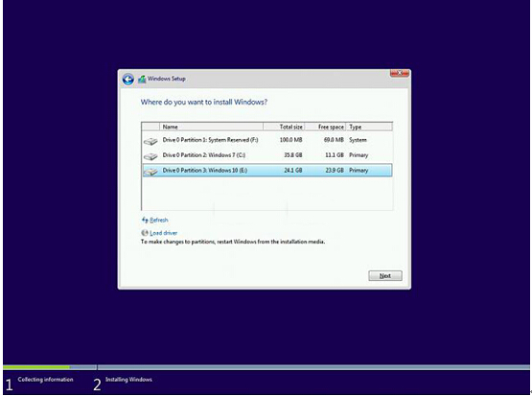Sort by the Free space column header
This screenshot has width=532, height=396.
point(325,127)
